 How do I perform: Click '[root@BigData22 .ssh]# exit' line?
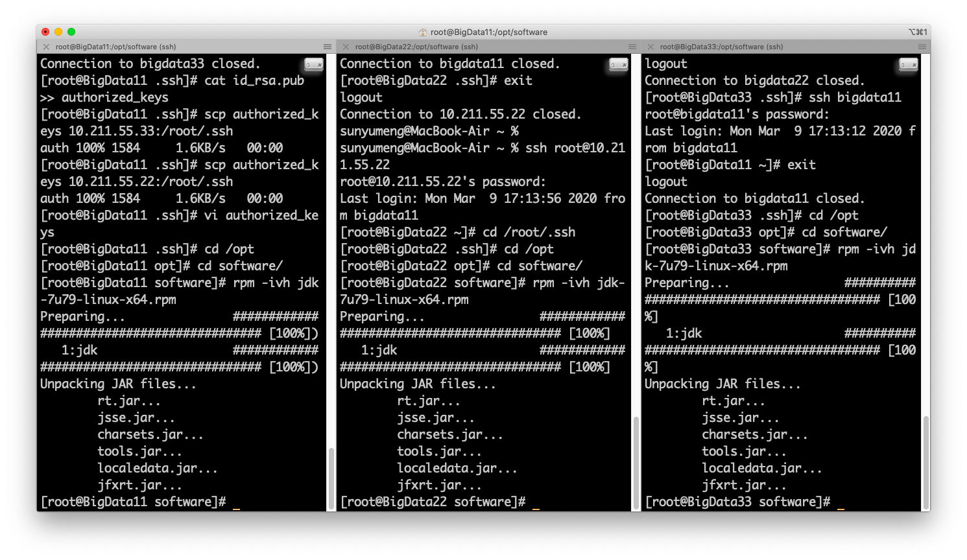point(436,80)
